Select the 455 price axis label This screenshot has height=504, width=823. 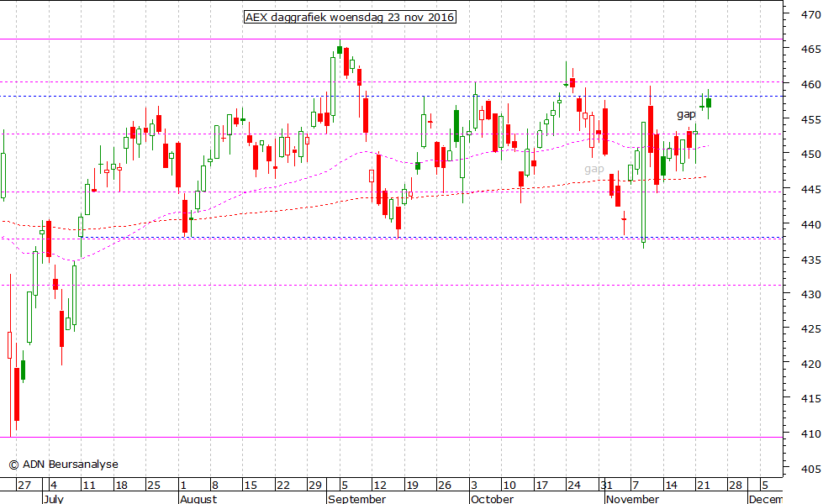tap(811, 120)
